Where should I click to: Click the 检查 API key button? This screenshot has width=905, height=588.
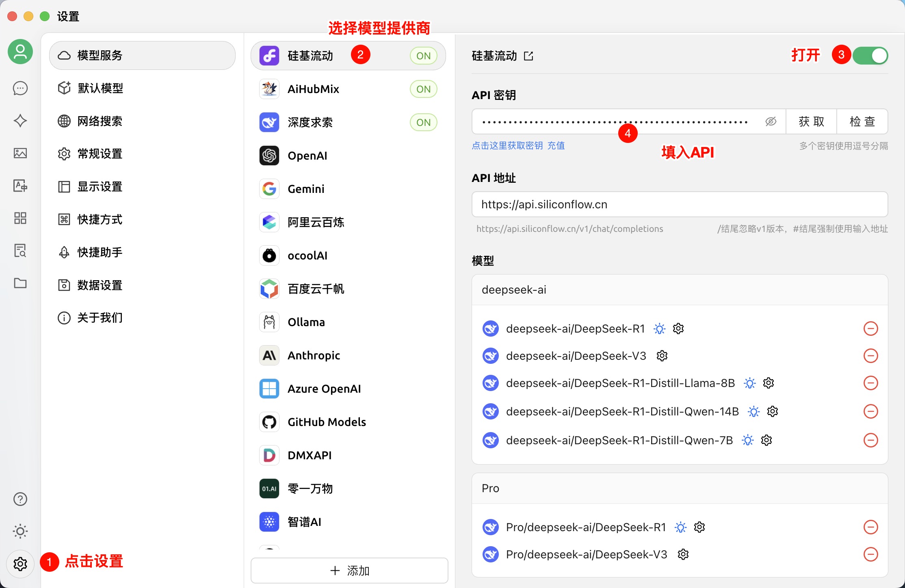862,121
